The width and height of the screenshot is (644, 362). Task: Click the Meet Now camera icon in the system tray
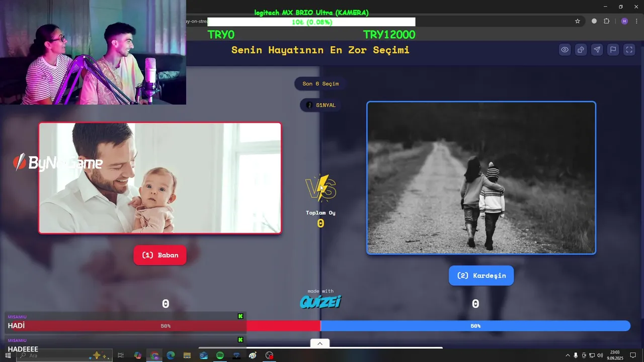click(584, 355)
